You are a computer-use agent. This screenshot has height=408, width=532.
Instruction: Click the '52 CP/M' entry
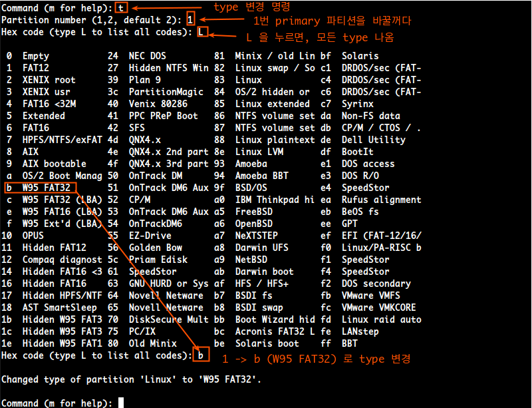(x=129, y=200)
